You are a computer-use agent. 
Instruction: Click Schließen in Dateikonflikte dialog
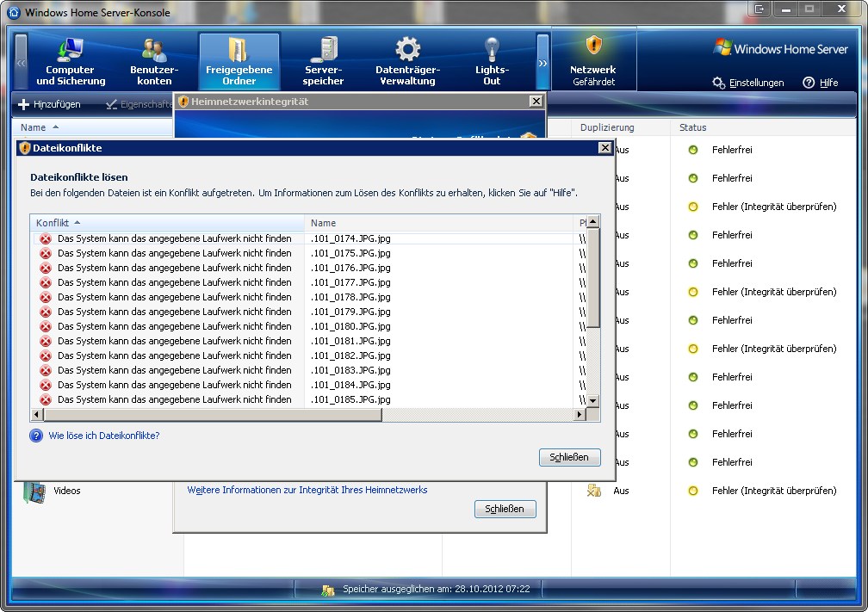tap(569, 457)
